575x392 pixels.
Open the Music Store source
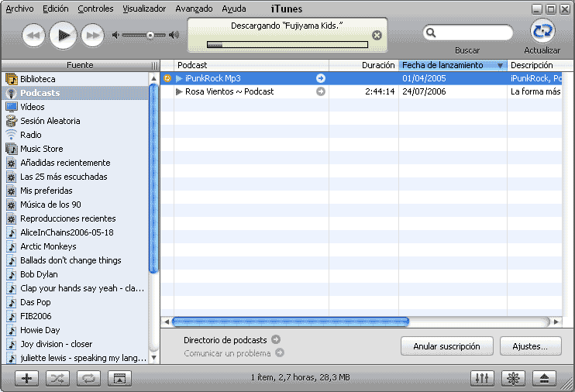(75, 149)
